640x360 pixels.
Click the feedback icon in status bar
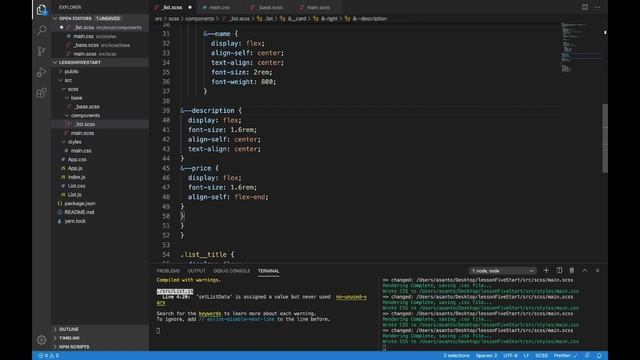[587, 356]
